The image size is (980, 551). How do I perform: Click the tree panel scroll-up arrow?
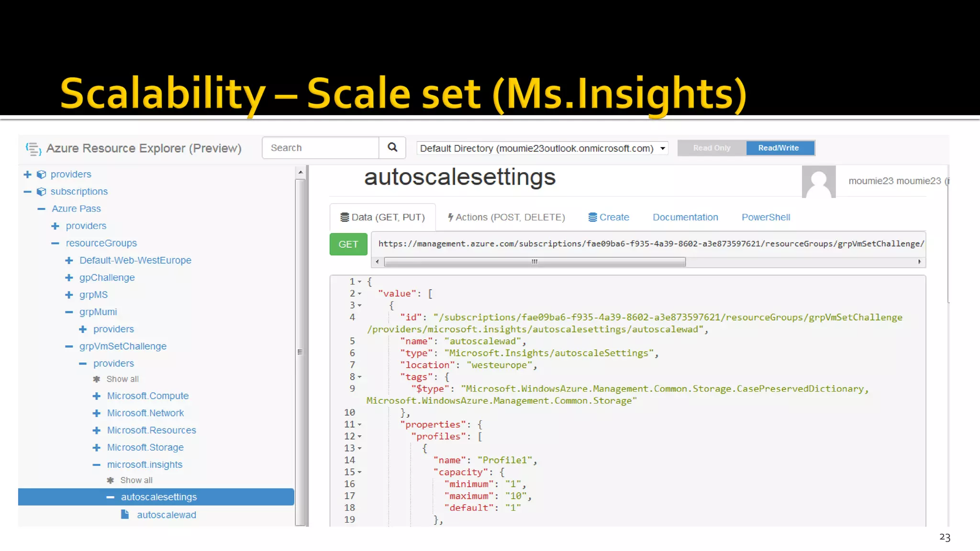(x=301, y=172)
